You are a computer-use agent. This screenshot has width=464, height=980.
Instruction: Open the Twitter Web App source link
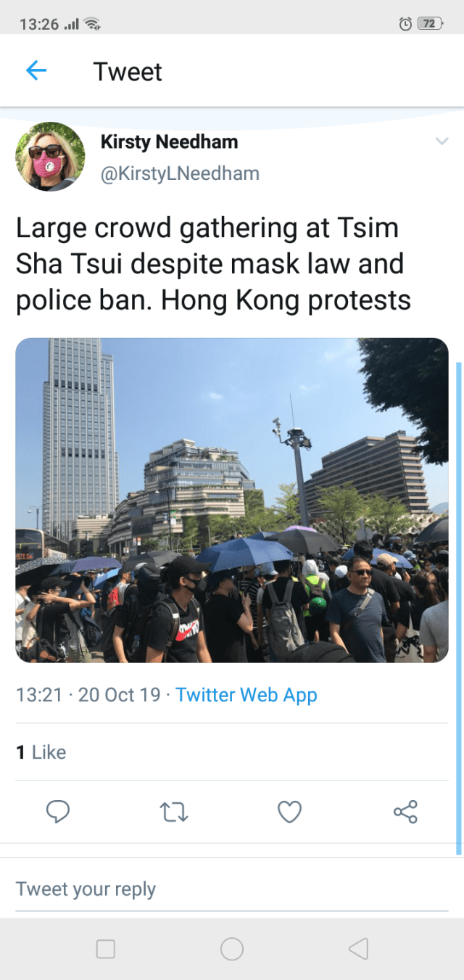(x=246, y=695)
